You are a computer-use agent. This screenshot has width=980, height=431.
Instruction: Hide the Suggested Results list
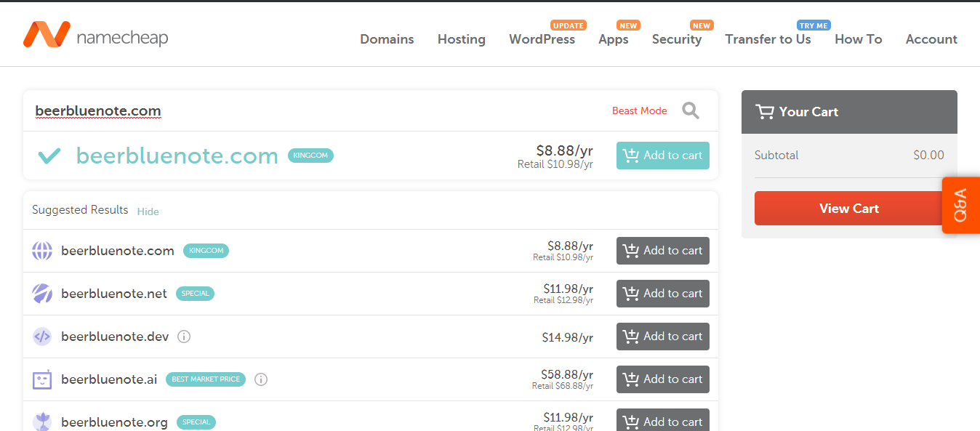148,212
